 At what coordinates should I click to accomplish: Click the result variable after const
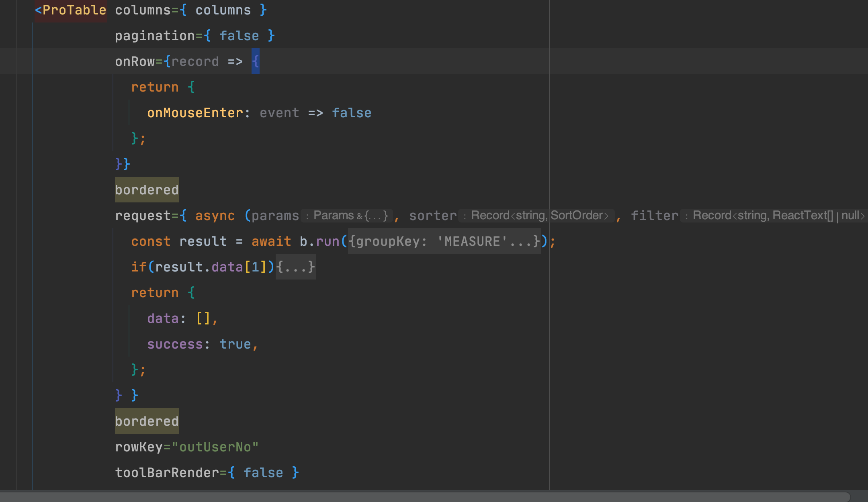point(203,241)
